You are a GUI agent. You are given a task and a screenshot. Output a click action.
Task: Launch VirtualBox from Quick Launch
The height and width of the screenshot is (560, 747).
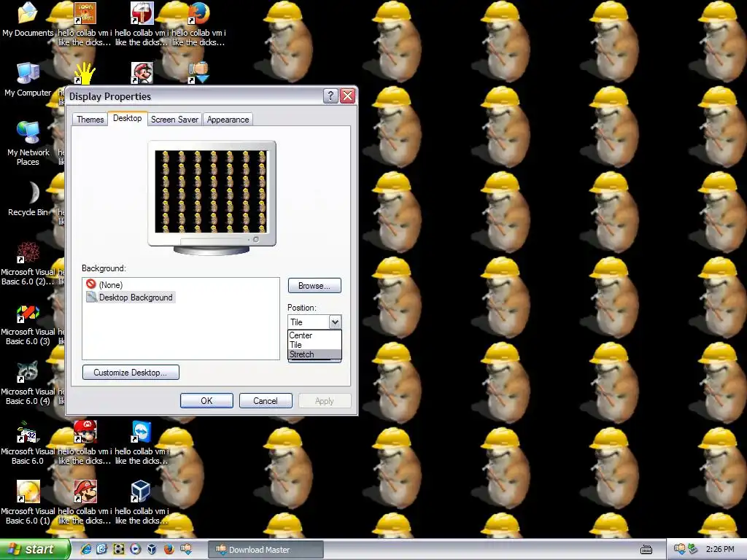[x=152, y=549]
